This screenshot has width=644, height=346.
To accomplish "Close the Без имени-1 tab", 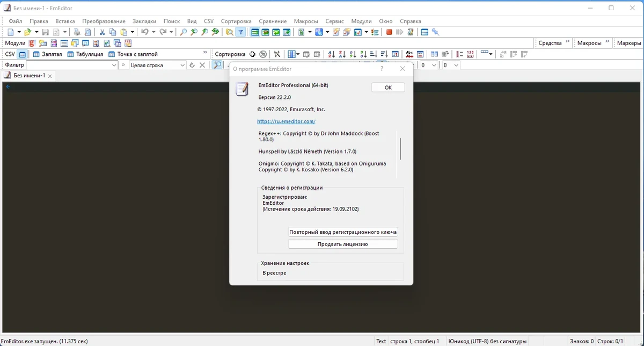I will (50, 76).
